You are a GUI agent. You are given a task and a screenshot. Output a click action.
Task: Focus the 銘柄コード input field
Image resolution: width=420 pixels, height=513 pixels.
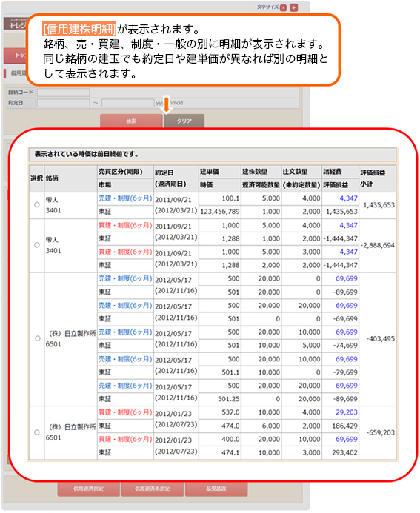64,93
